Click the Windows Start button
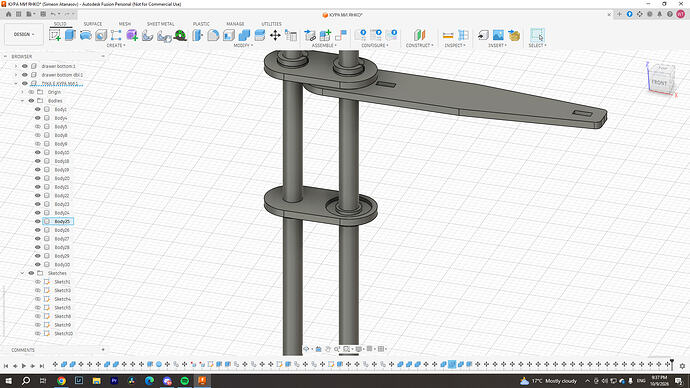690x388 pixels. 8,381
